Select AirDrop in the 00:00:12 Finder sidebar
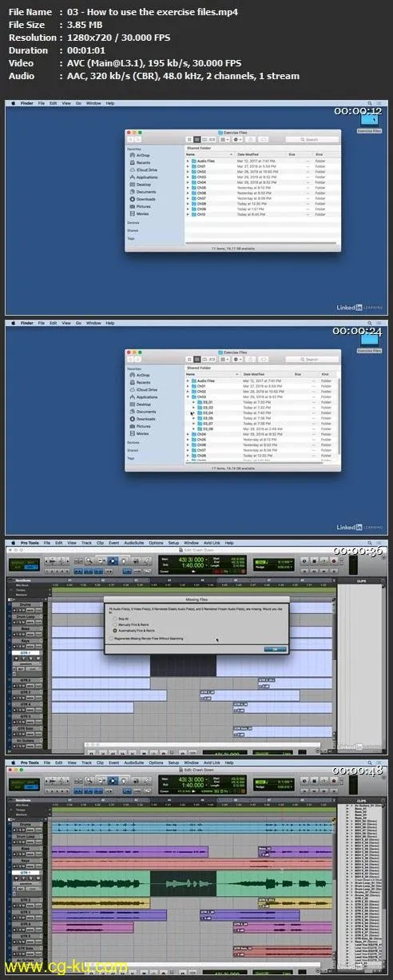This screenshot has width=393, height=980. pos(141,155)
